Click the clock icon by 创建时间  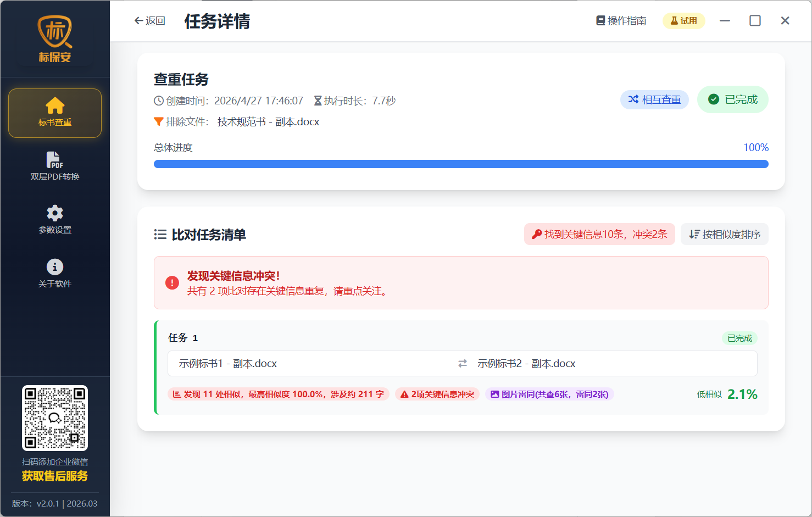159,101
